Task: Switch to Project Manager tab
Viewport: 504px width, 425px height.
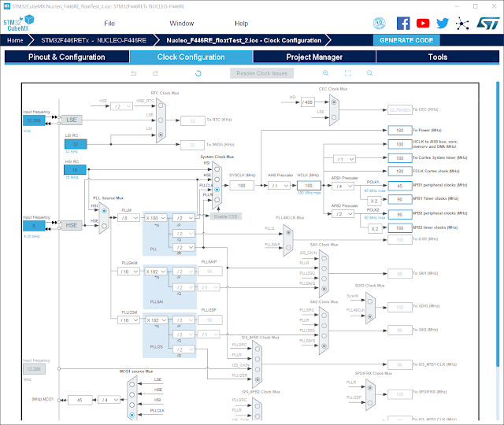Action: [314, 57]
